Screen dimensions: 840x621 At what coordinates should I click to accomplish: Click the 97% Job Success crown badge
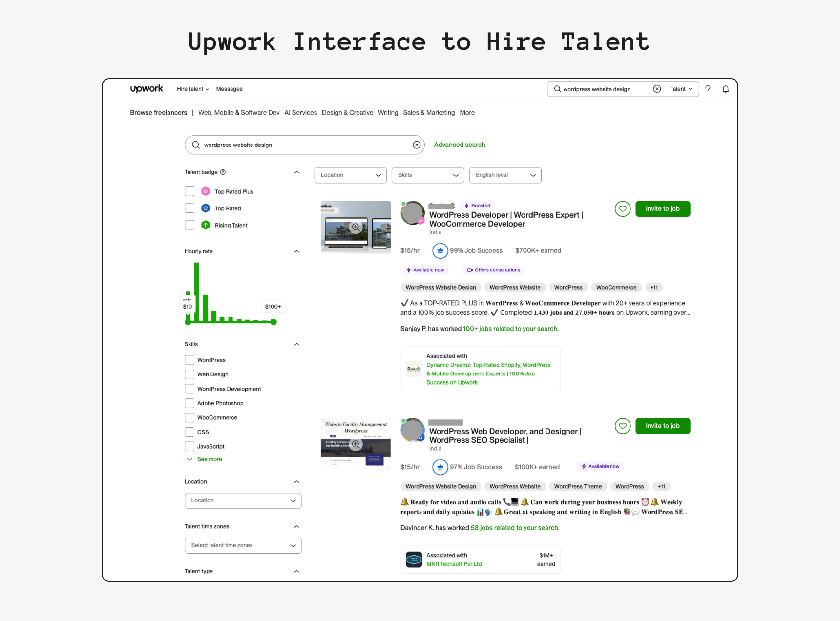[x=440, y=467]
